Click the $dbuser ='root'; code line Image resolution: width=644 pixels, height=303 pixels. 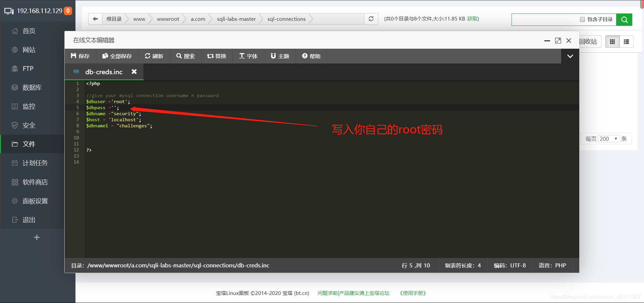pyautogui.click(x=108, y=101)
